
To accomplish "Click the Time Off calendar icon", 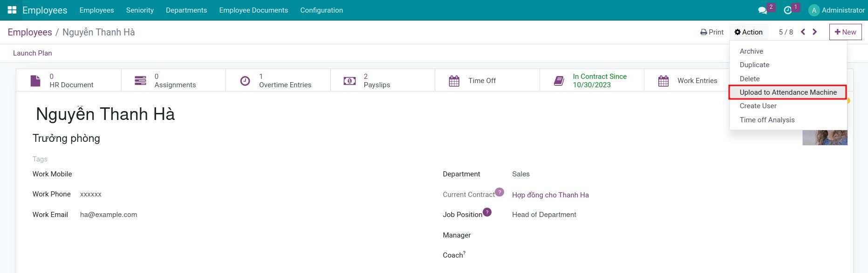I will coord(454,81).
